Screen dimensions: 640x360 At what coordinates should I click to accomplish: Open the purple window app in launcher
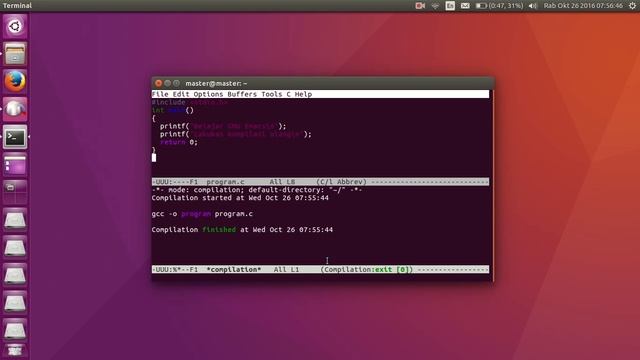[15, 164]
